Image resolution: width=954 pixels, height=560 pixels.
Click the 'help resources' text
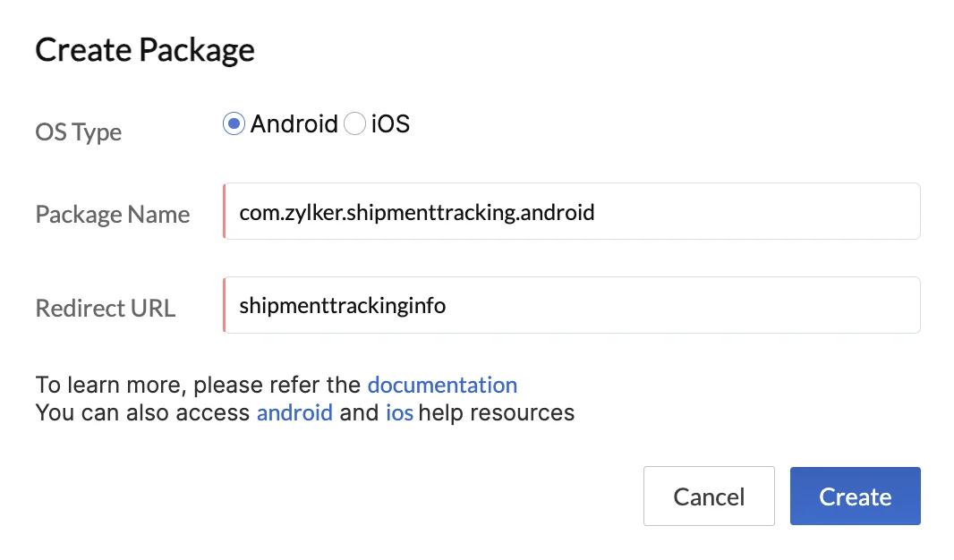[497, 412]
